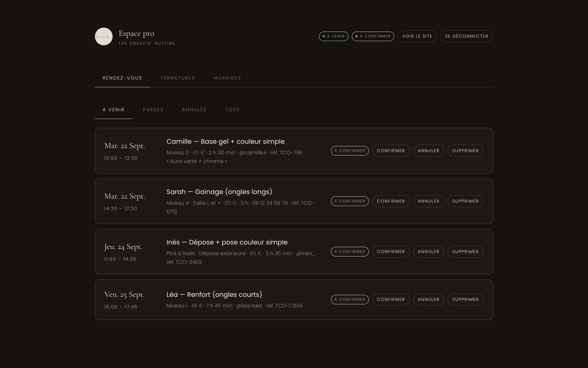Click À confirmer status on Inès's row
Viewport: 588px width, 368px height.
click(350, 252)
